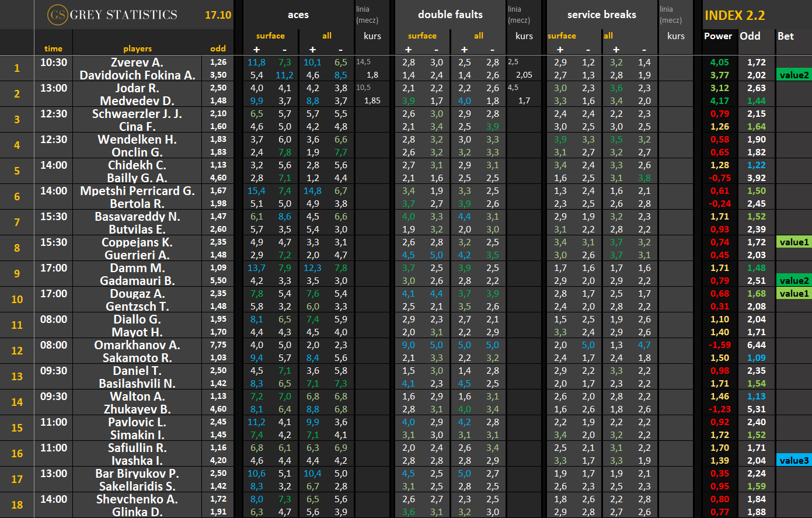Select the 'Power' column header
The image size is (812, 518).
point(718,36)
